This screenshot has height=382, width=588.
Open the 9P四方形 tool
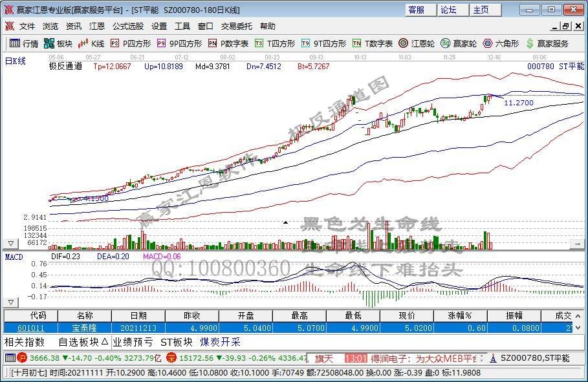pos(179,43)
